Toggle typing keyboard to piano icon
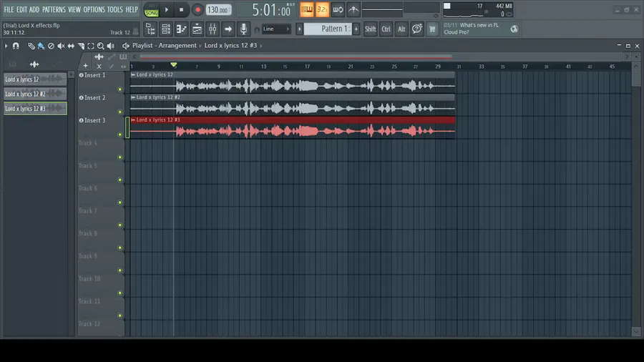The width and height of the screenshot is (644, 362). pos(306,10)
